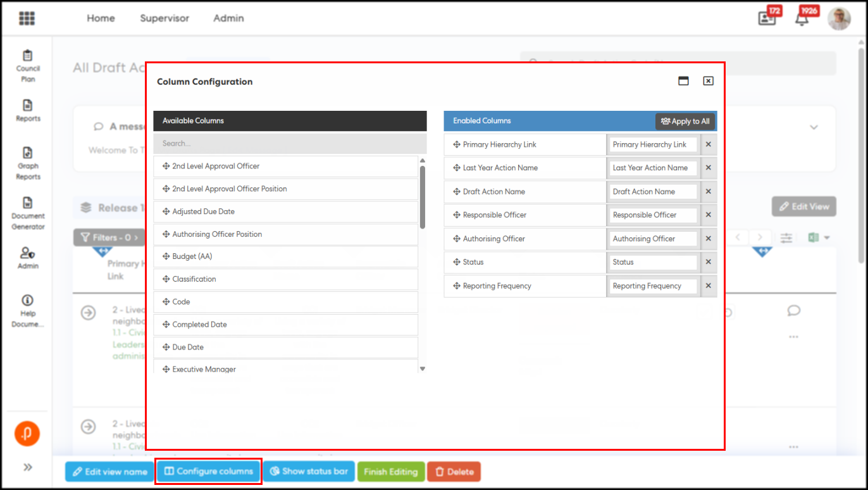Remove the Primary Hierarchy Link column
Image resolution: width=868 pixels, height=490 pixels.
coord(708,144)
